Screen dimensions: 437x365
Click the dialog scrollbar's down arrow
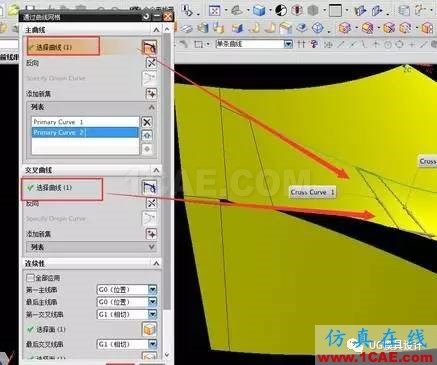167,355
